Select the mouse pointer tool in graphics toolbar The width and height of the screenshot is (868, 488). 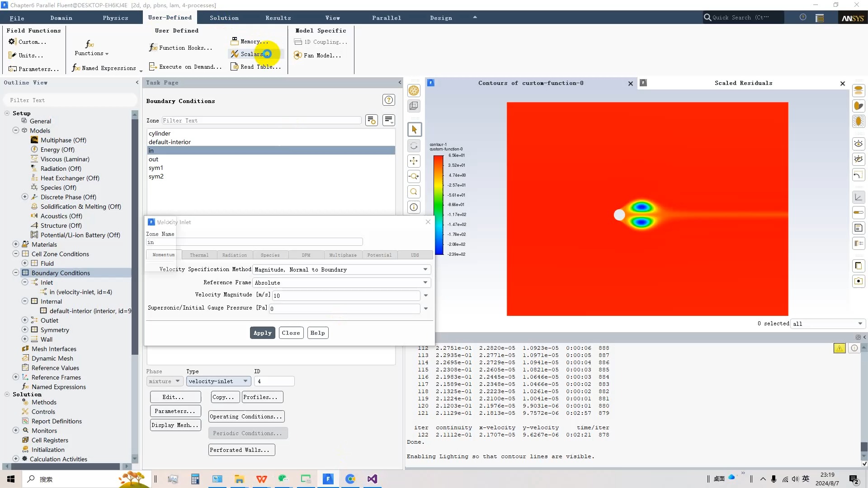pyautogui.click(x=414, y=130)
